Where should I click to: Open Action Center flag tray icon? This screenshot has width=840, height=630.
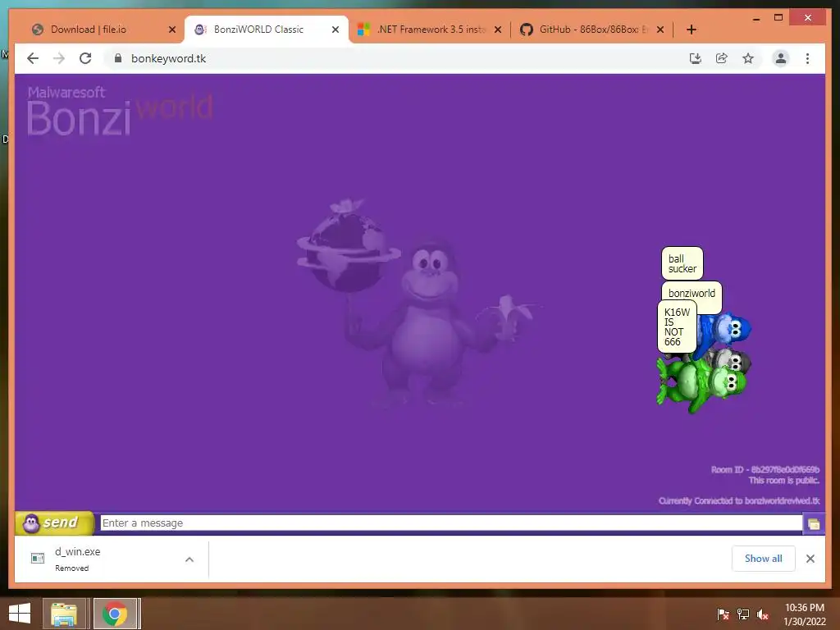pyautogui.click(x=723, y=614)
